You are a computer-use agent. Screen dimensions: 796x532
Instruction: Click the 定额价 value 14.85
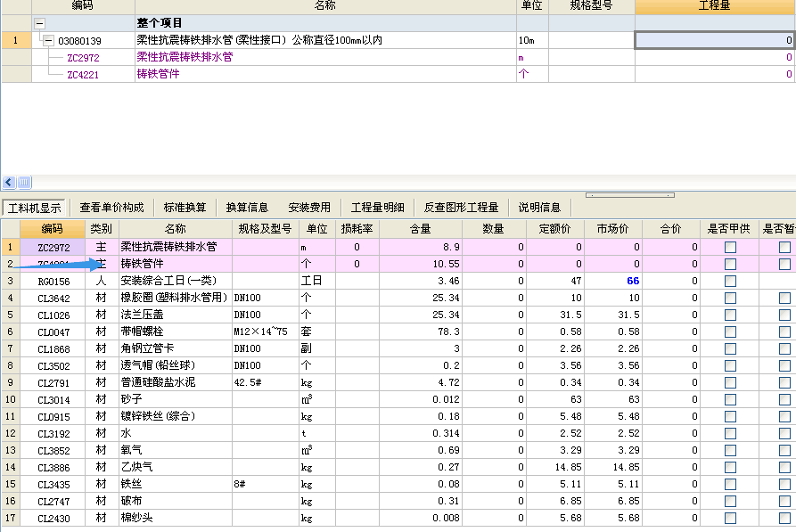click(x=554, y=467)
